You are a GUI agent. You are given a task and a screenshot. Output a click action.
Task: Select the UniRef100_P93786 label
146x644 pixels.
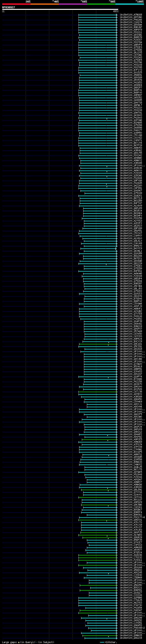[x=131, y=63]
